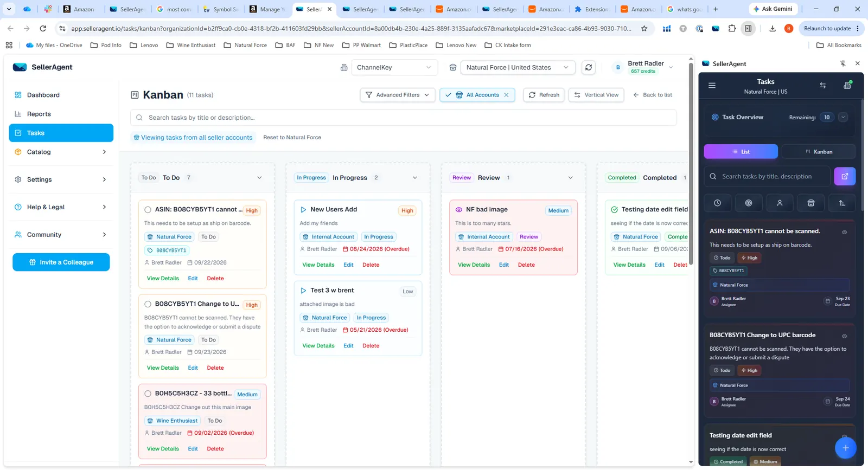The height and width of the screenshot is (470, 868).
Task: Mark ASIN: B08CYB5YT1 cannot task circle complete
Action: point(148,210)
